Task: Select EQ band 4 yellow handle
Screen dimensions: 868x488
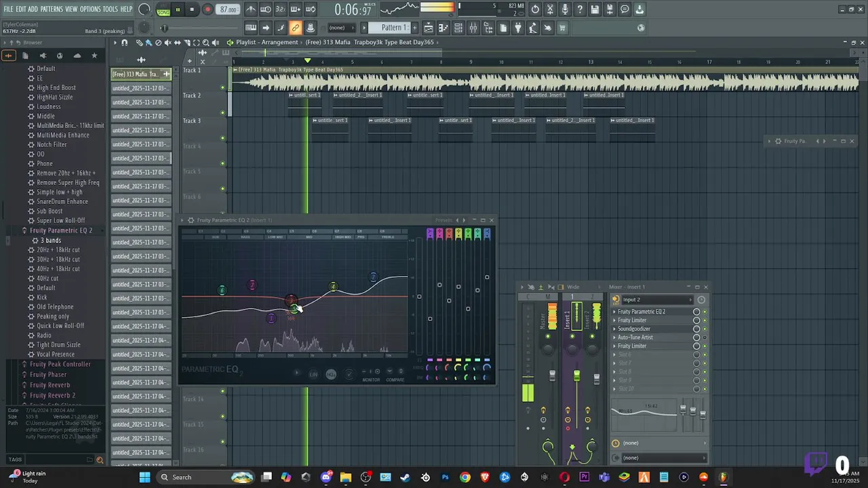Action: click(333, 287)
